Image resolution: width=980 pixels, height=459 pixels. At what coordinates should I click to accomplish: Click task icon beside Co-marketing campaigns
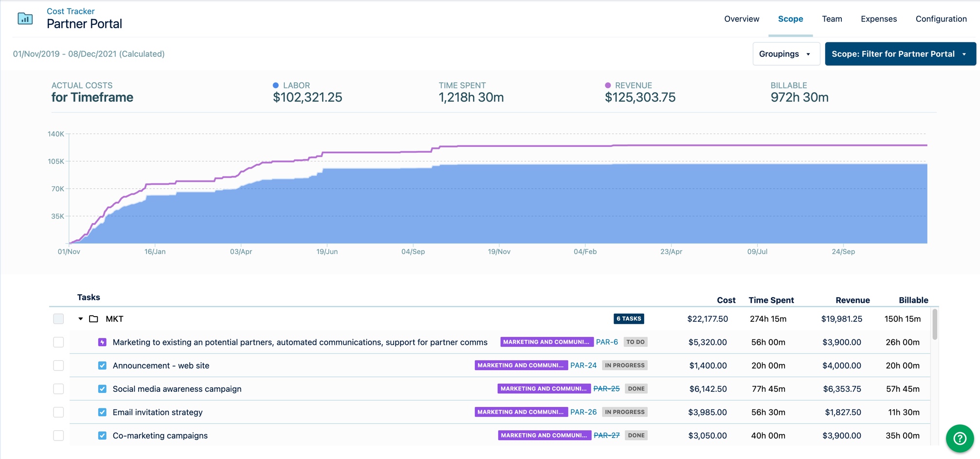pos(102,436)
